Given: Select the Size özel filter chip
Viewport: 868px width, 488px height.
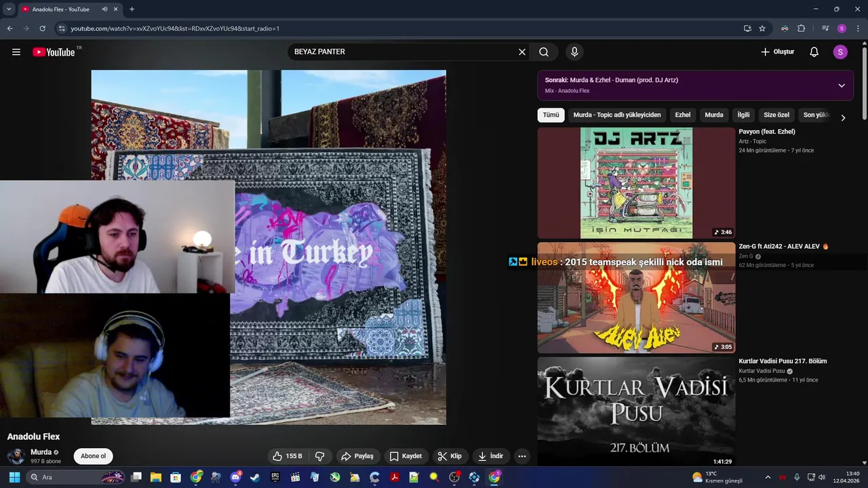Looking at the screenshot, I should [x=776, y=115].
